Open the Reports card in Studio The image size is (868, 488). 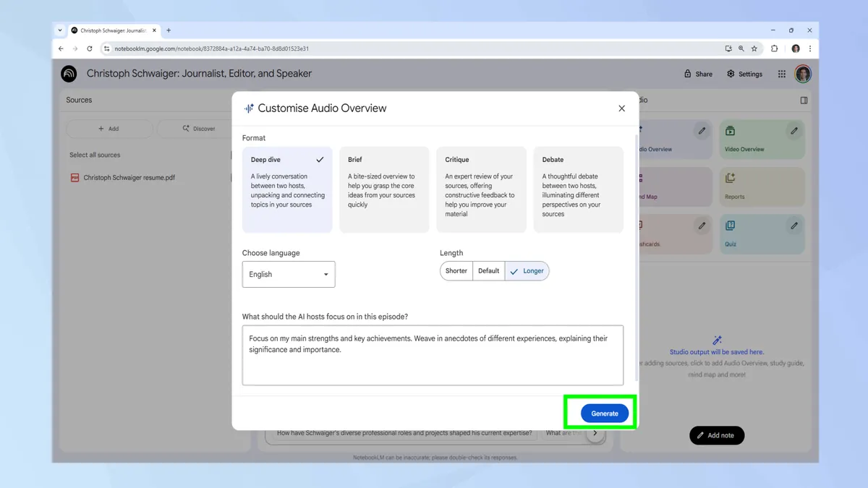(762, 187)
